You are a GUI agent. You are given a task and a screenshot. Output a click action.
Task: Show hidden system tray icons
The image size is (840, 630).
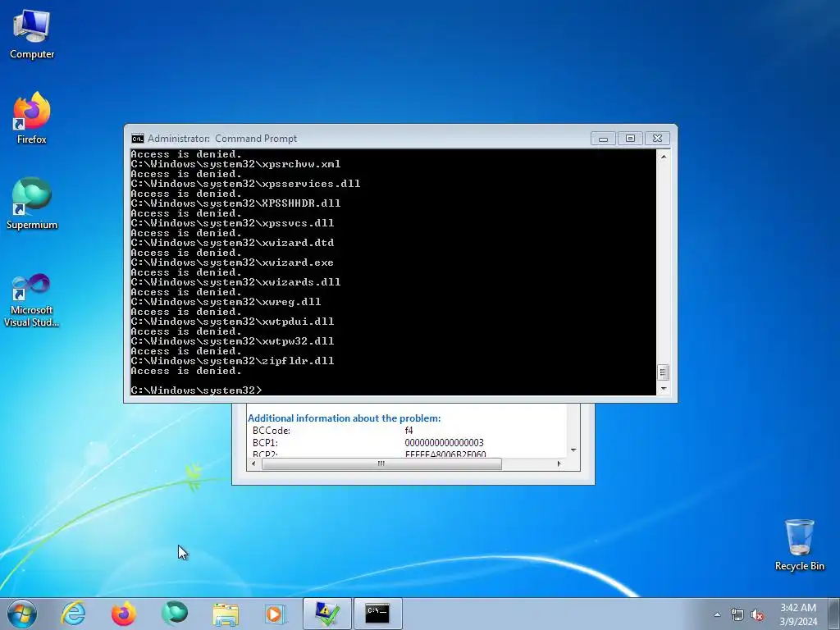coord(717,614)
